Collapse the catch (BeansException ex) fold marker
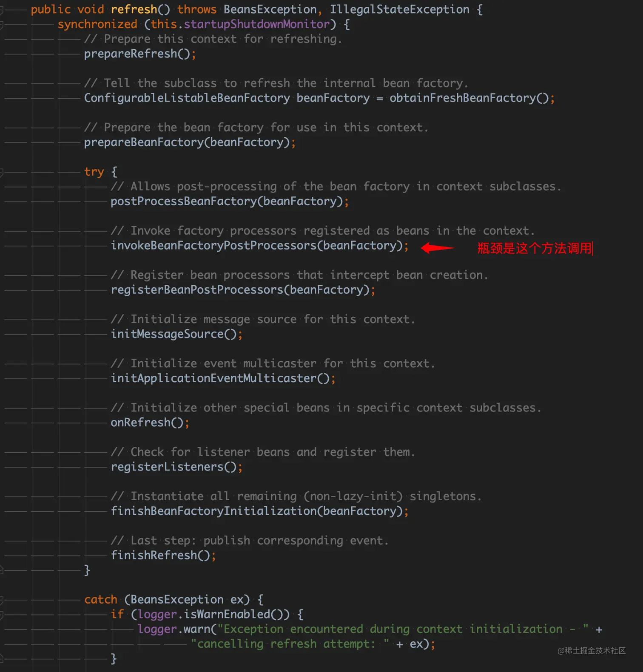 (x=1, y=600)
